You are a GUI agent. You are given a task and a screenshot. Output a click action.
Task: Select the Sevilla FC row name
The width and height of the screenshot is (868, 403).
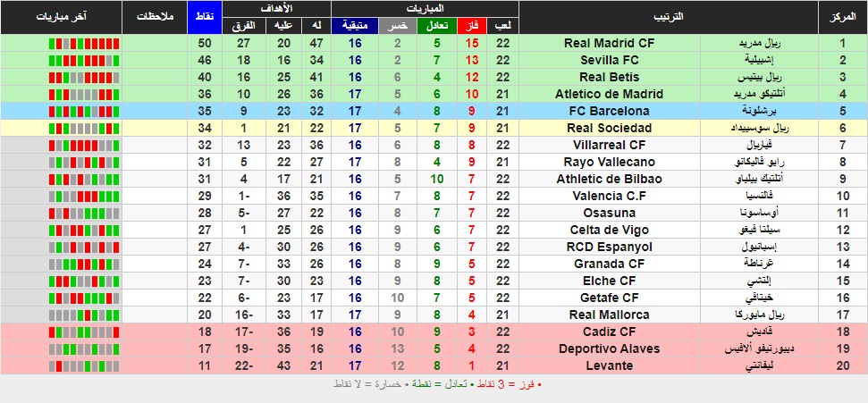point(609,60)
